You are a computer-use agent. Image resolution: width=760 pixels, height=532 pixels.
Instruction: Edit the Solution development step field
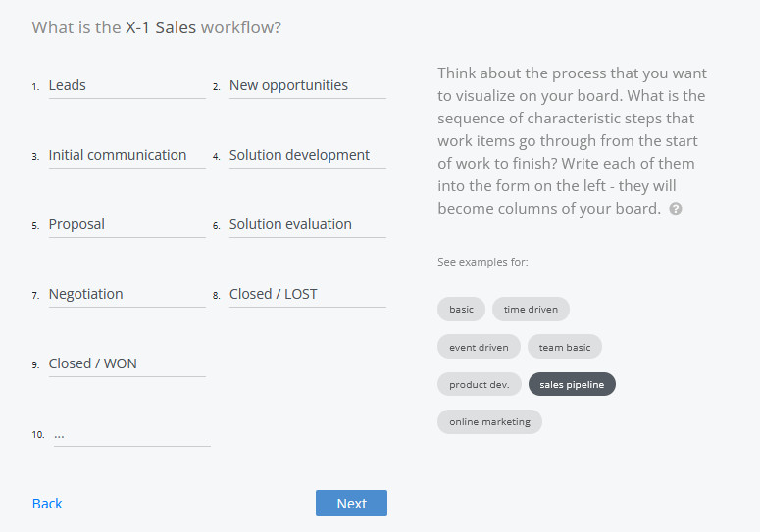[308, 156]
